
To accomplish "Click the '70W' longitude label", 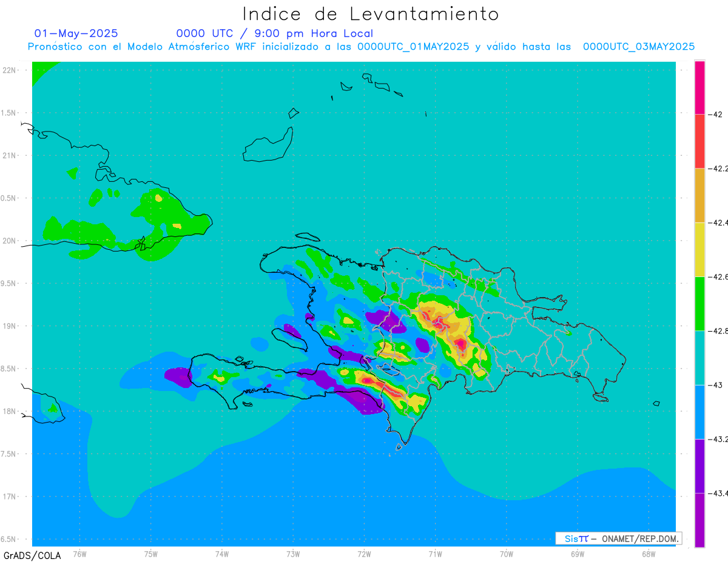I will pos(507,554).
